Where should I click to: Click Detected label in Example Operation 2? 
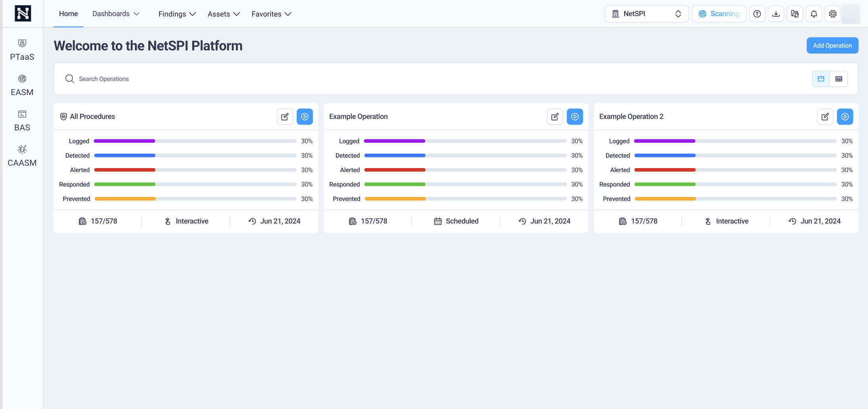click(x=618, y=155)
